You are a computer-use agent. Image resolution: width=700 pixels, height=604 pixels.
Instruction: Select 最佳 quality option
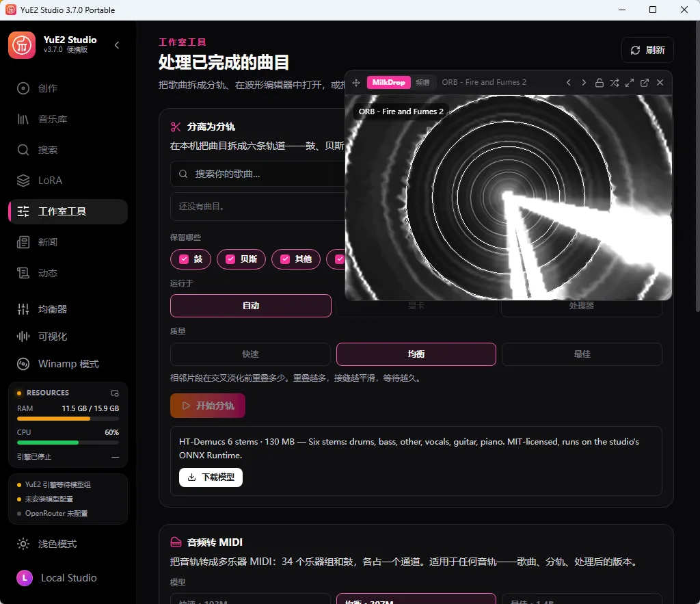(582, 354)
